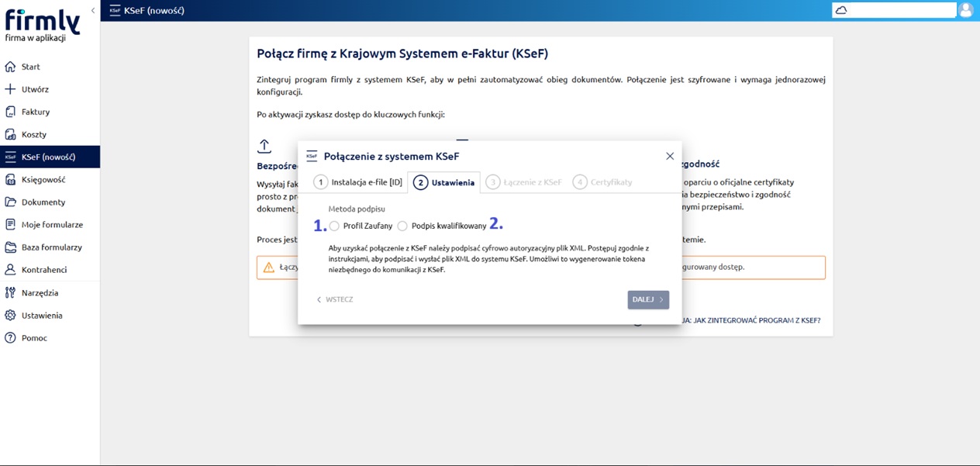Image resolution: width=980 pixels, height=466 pixels.
Task: Open Narzędzia tools icon
Action: [10, 292]
